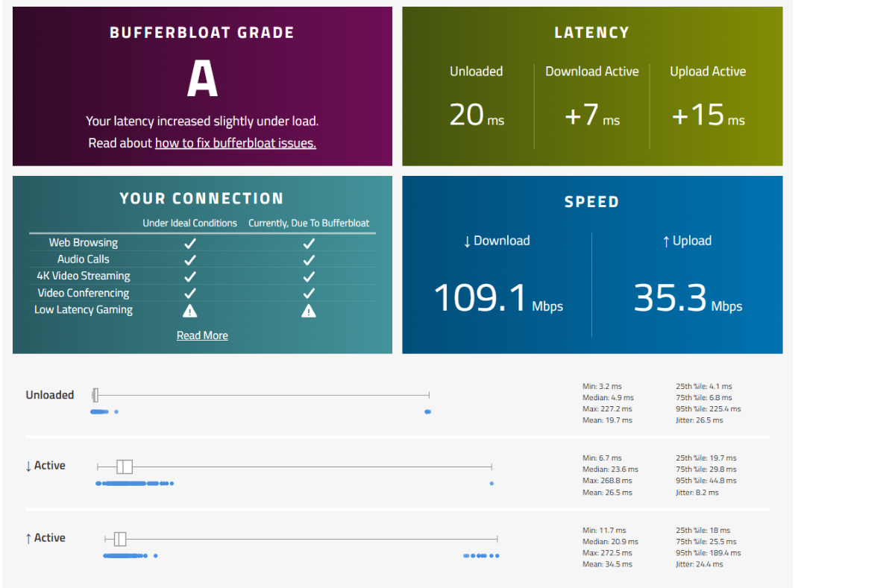The image size is (895, 588).
Task: Click the Bufferbloat Grade letter A
Action: click(x=202, y=80)
